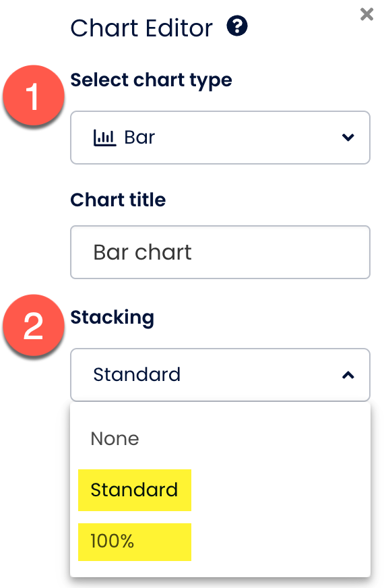Click the Chart title label
Viewport: 384px width, 588px height.
[x=118, y=200]
